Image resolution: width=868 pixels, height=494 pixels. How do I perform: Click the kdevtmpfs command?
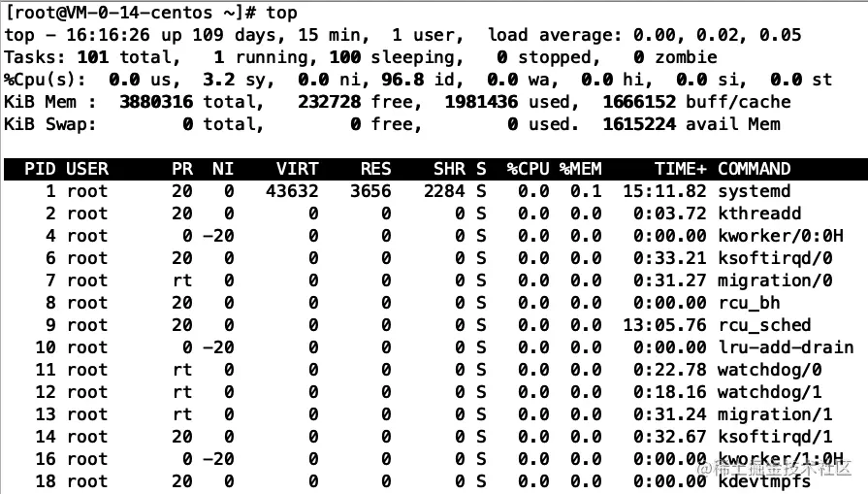(x=764, y=481)
